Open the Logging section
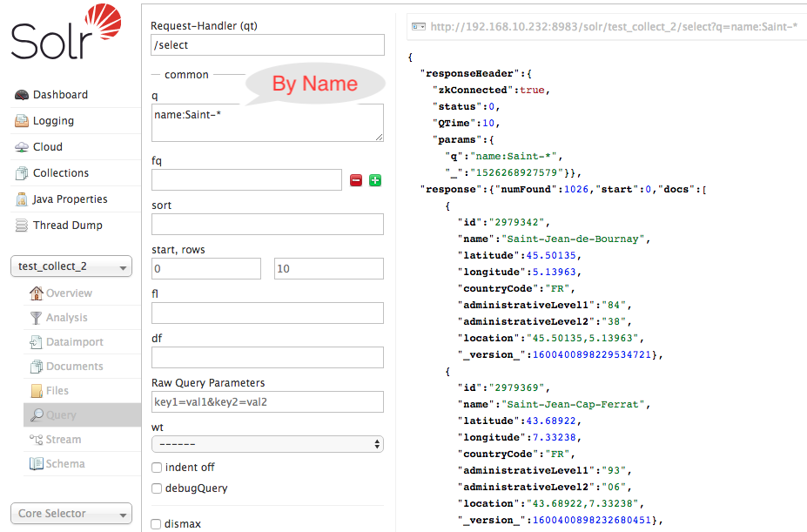The height and width of the screenshot is (532, 807). [53, 121]
